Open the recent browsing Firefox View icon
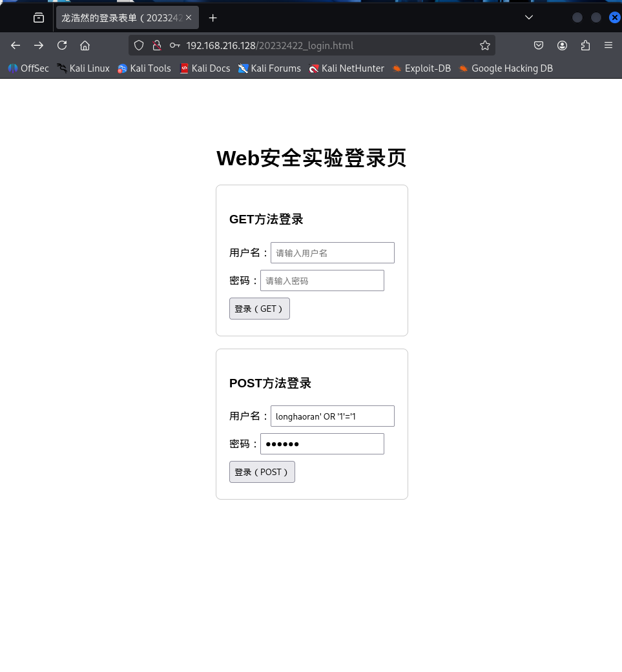Screen dimensions: 622x672 (x=39, y=17)
